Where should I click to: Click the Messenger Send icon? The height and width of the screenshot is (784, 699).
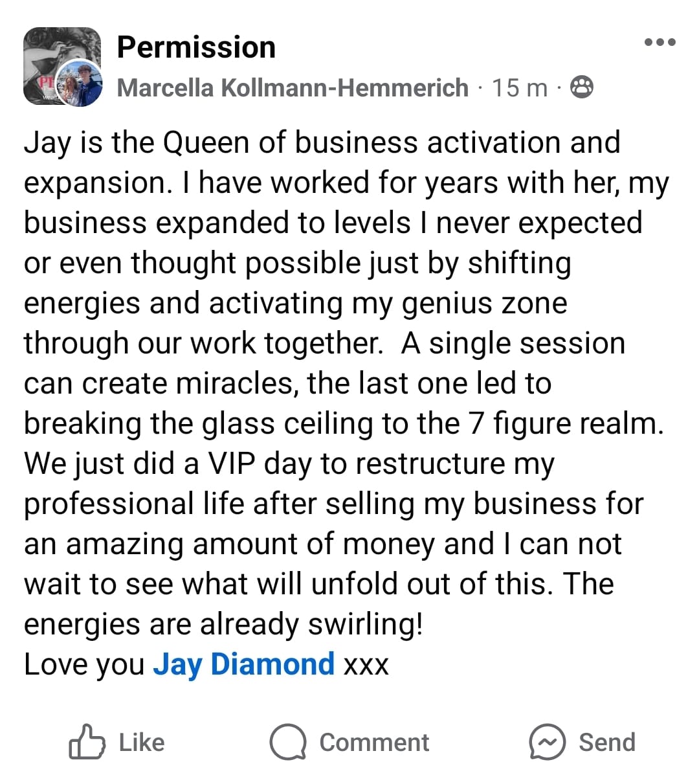(547, 742)
